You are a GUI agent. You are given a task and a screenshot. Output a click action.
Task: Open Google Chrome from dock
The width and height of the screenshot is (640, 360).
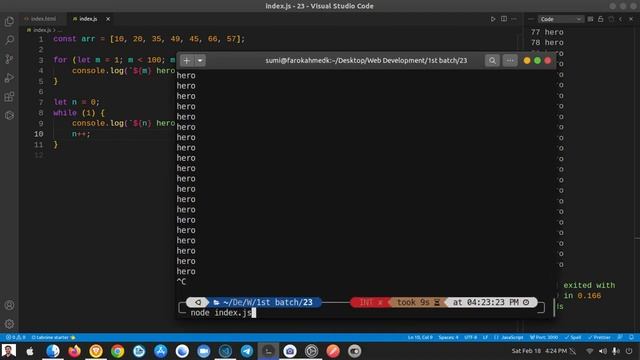118,351
